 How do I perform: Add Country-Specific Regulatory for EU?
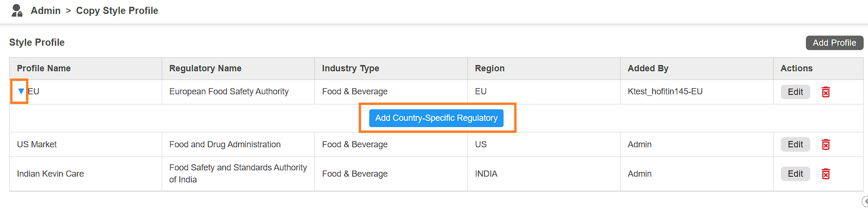pyautogui.click(x=436, y=118)
